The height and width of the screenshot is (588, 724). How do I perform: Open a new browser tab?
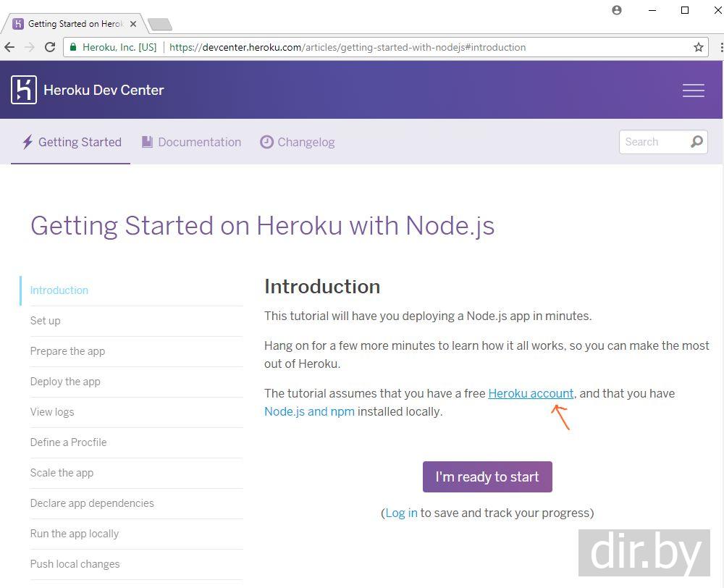[159, 25]
